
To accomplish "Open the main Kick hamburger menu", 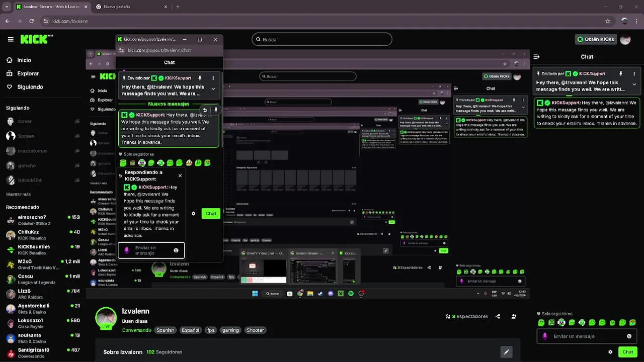I will pyautogui.click(x=11, y=39).
